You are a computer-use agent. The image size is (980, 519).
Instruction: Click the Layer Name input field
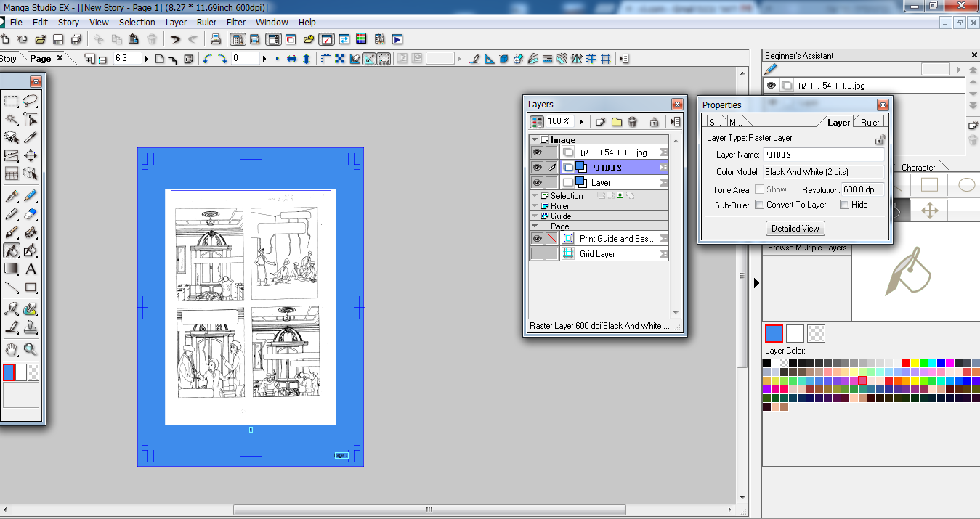pos(823,155)
